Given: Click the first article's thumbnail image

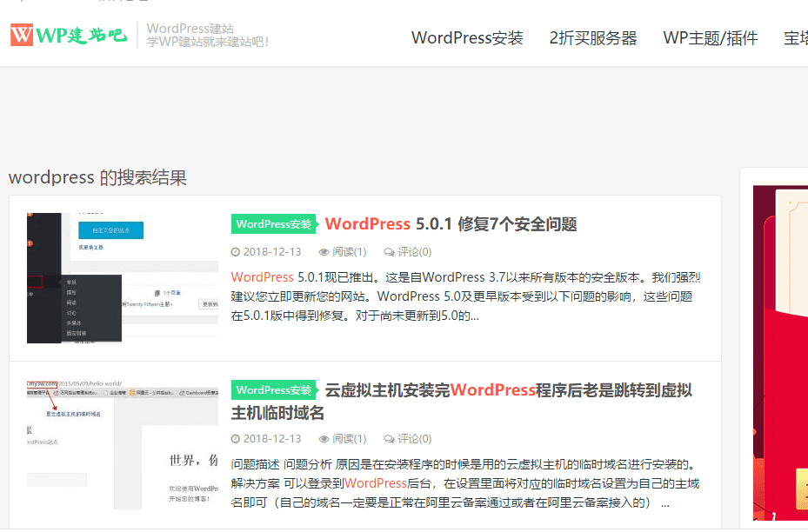Looking at the screenshot, I should coord(122,277).
